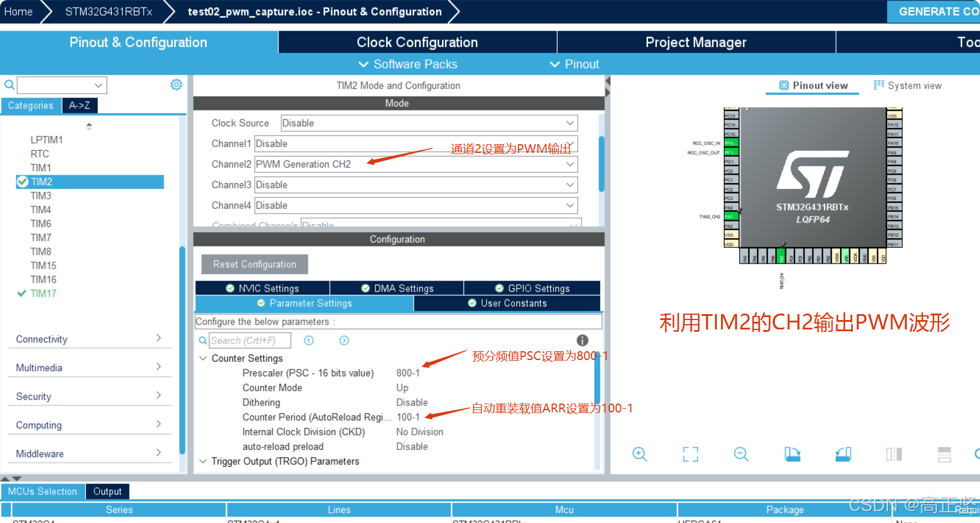Click the list layout icon under the chip

(x=945, y=454)
